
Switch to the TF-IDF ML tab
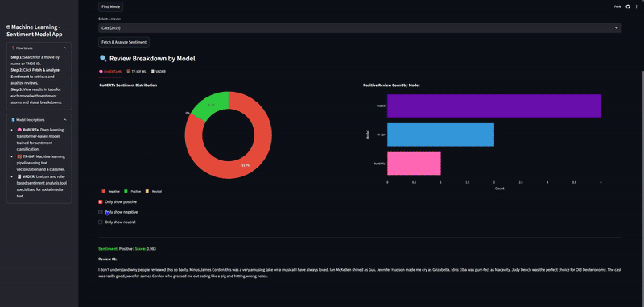[x=136, y=72]
